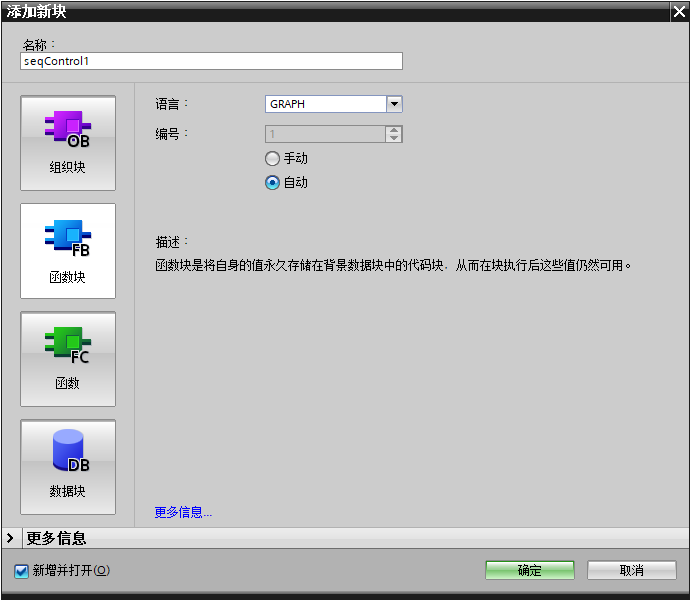691x601 pixels.
Task: Choose automatic (自动) numbering radio button
Action: click(x=272, y=182)
